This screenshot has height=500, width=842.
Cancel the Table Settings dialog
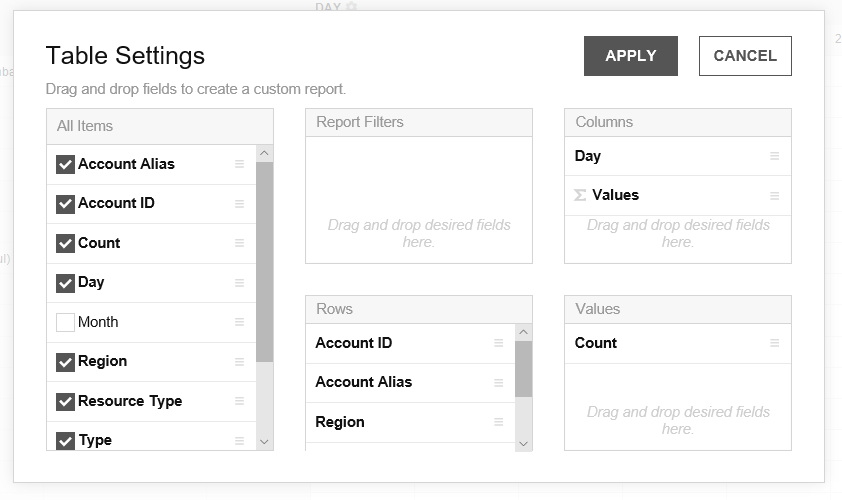pyautogui.click(x=745, y=56)
